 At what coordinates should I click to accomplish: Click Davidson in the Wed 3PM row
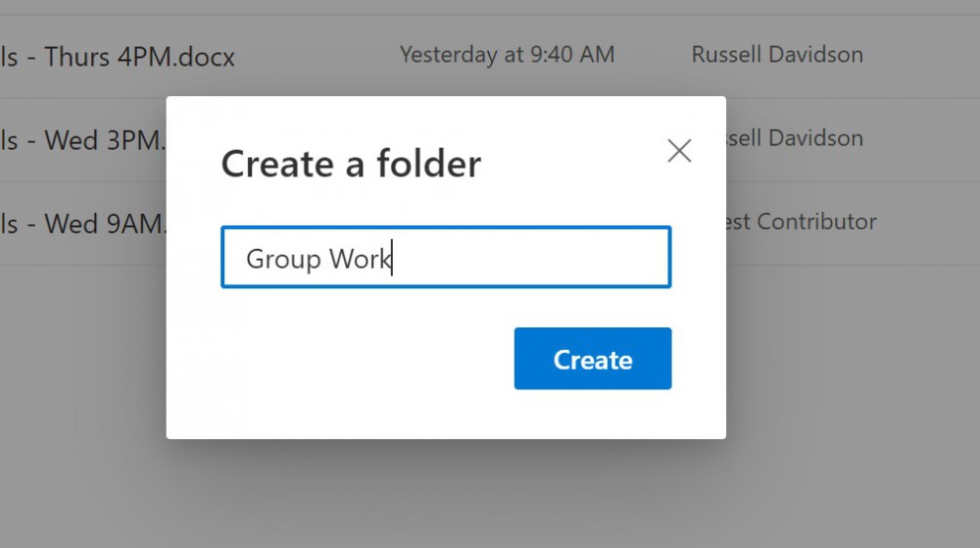point(815,138)
